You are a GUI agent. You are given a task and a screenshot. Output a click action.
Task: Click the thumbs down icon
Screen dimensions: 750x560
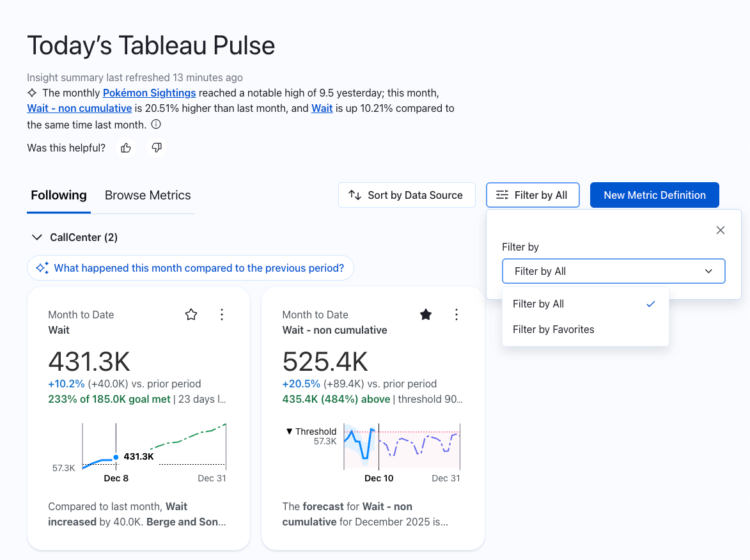pos(157,148)
